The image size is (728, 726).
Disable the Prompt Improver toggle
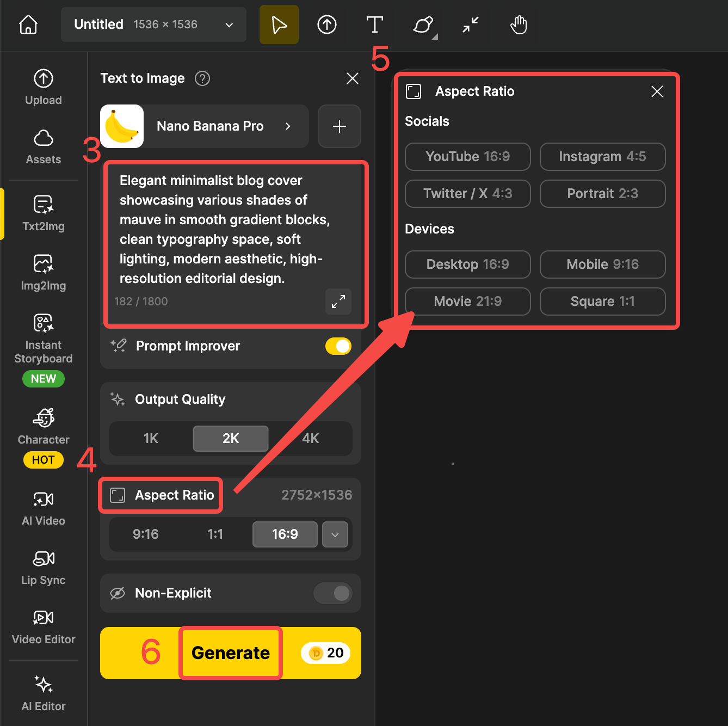pos(338,346)
